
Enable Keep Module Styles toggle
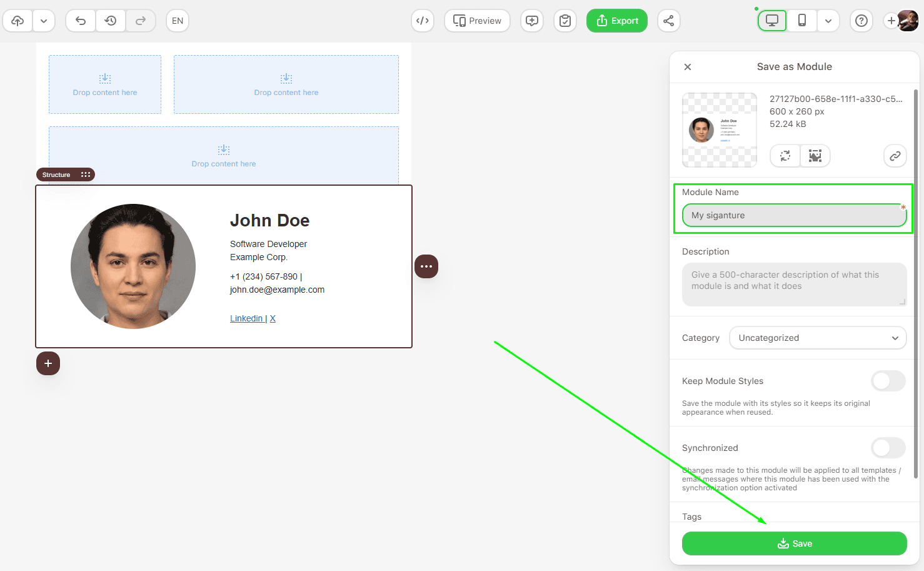point(888,381)
